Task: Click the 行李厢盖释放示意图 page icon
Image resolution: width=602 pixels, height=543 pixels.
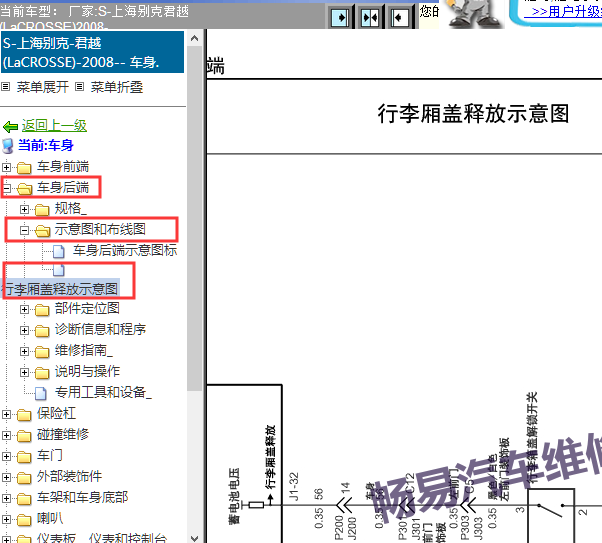Action: tap(59, 270)
